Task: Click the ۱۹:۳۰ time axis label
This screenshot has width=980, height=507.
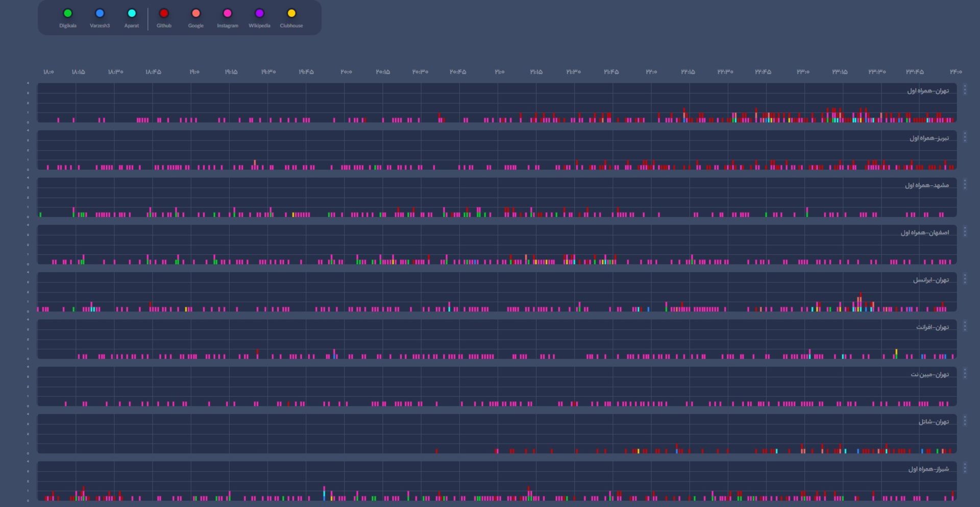Action: tap(268, 72)
